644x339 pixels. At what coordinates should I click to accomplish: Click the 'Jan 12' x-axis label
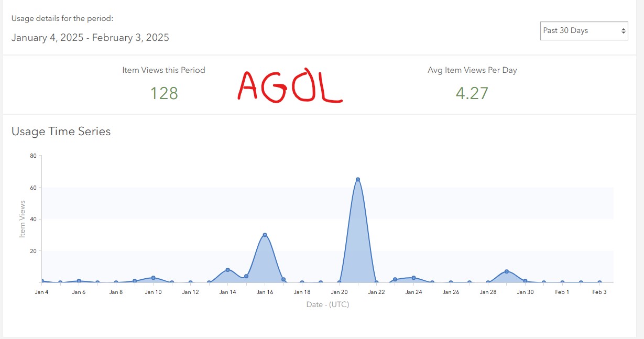pos(190,292)
